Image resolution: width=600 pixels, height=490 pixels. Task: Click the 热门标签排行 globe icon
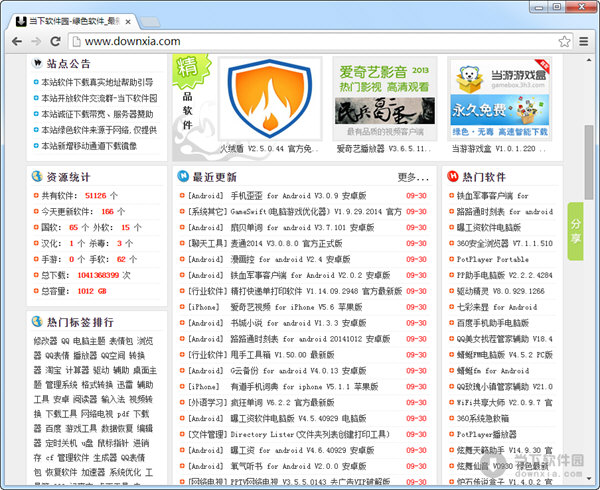pos(37,321)
